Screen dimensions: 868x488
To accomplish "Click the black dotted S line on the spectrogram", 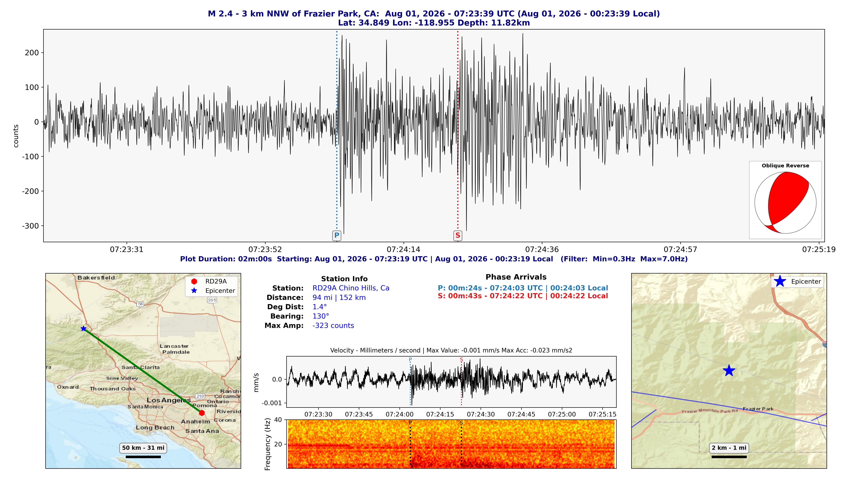I will tap(461, 445).
